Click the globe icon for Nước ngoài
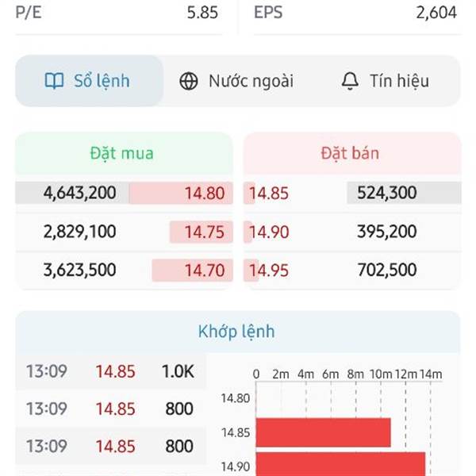476x476 pixels. 189,81
